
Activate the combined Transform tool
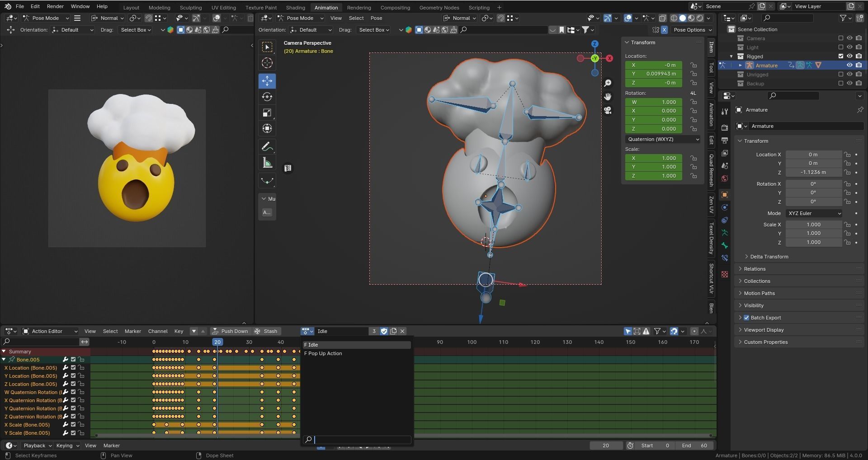[x=267, y=129]
